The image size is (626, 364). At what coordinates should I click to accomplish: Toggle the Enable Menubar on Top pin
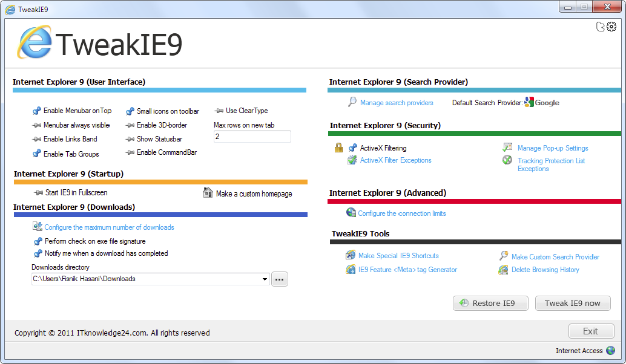click(37, 111)
